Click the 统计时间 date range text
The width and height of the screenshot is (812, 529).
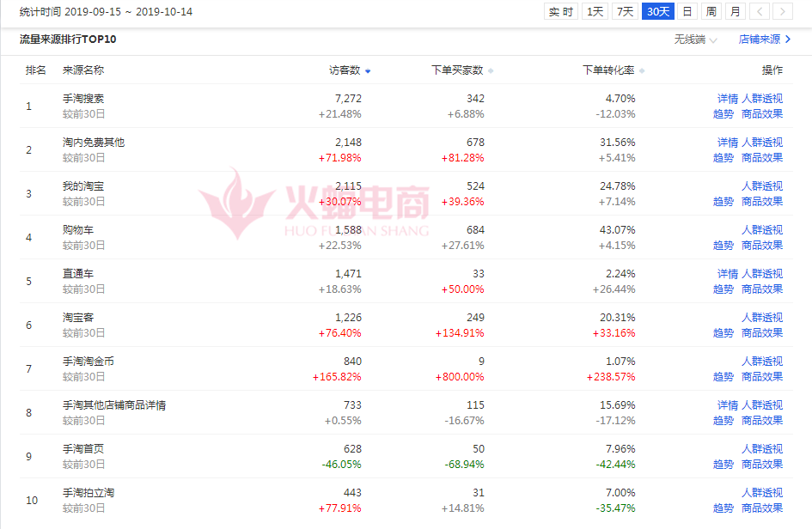coord(106,11)
